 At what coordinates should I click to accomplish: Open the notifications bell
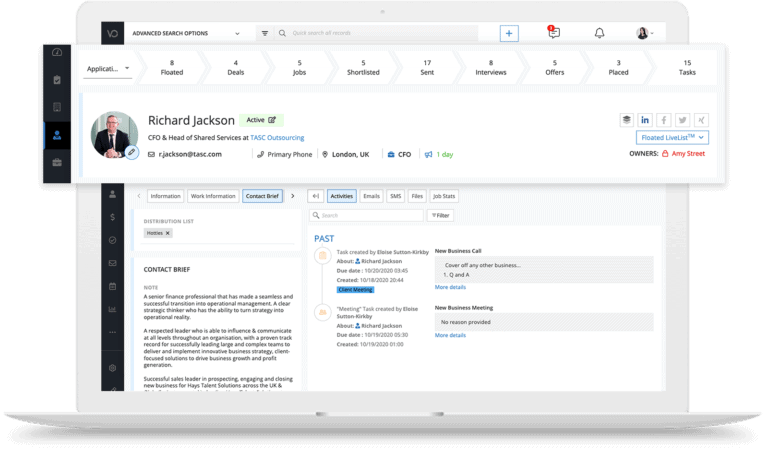coord(600,33)
